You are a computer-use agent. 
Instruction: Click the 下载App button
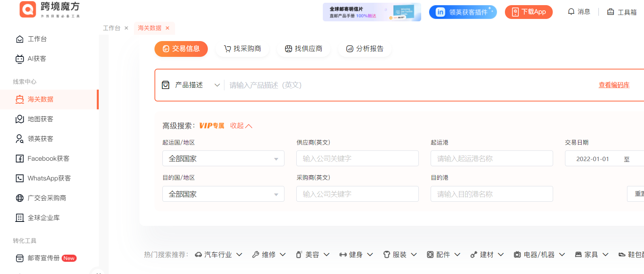click(529, 12)
